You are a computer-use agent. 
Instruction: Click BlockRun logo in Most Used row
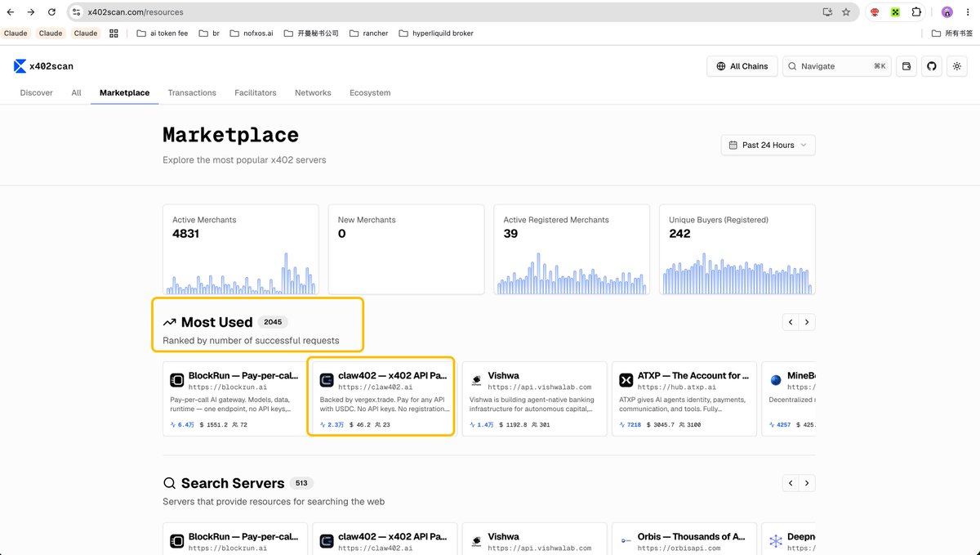pos(176,380)
